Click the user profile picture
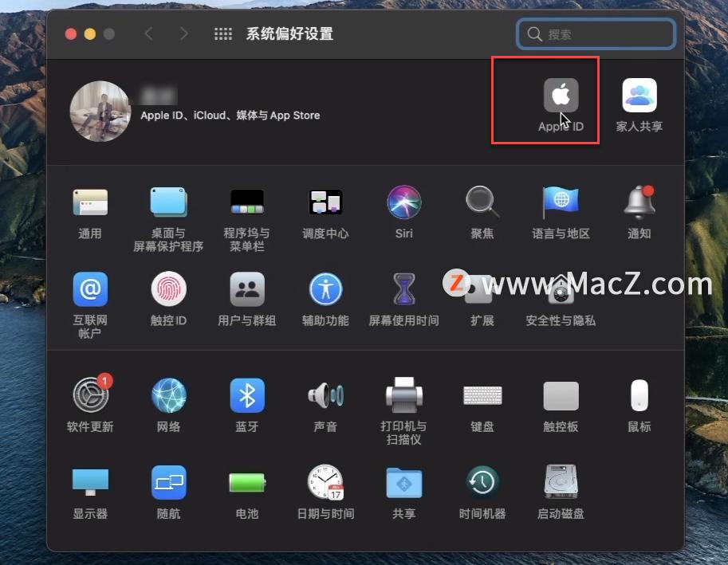This screenshot has height=565, width=728. tap(100, 111)
